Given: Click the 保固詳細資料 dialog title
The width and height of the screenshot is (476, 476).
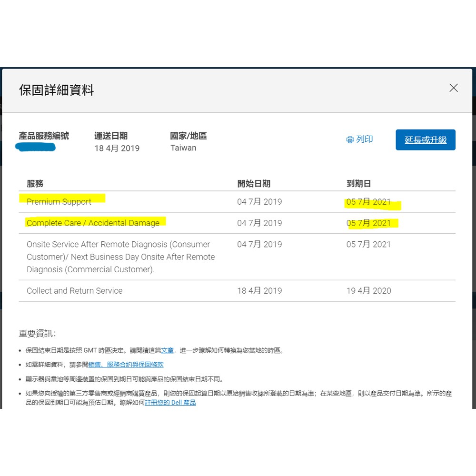Looking at the screenshot, I should 57,90.
